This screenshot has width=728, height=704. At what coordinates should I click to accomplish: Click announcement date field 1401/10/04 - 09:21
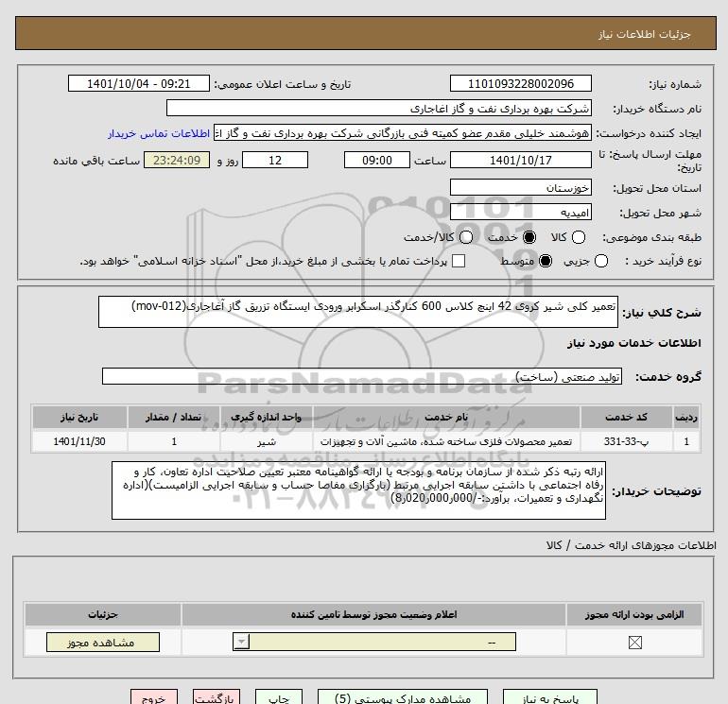click(x=138, y=83)
